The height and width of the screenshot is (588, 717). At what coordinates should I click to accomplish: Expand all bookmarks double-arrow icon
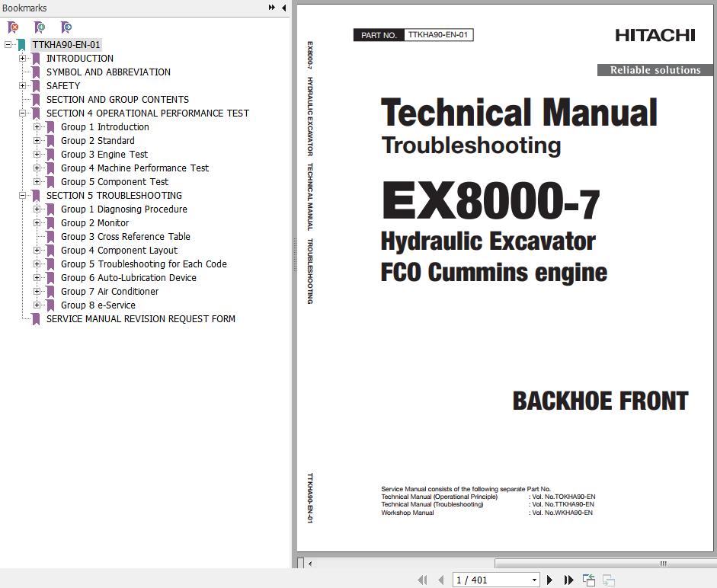pos(271,8)
